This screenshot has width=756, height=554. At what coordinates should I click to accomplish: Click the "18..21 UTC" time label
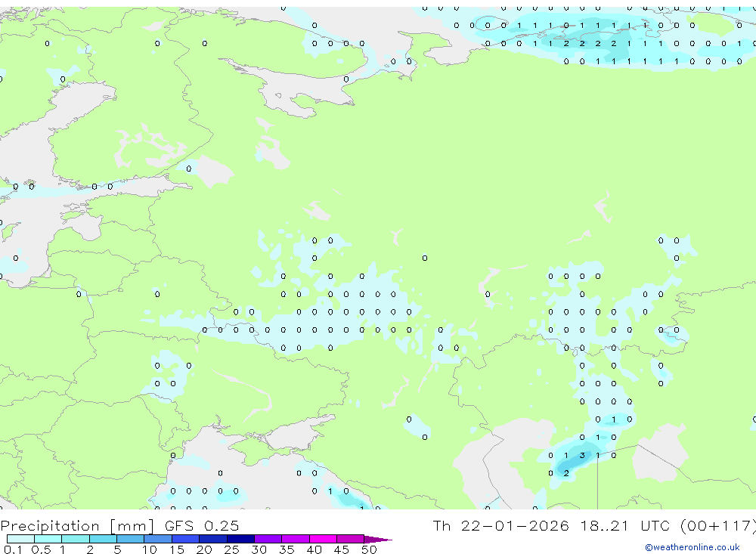pyautogui.click(x=626, y=525)
